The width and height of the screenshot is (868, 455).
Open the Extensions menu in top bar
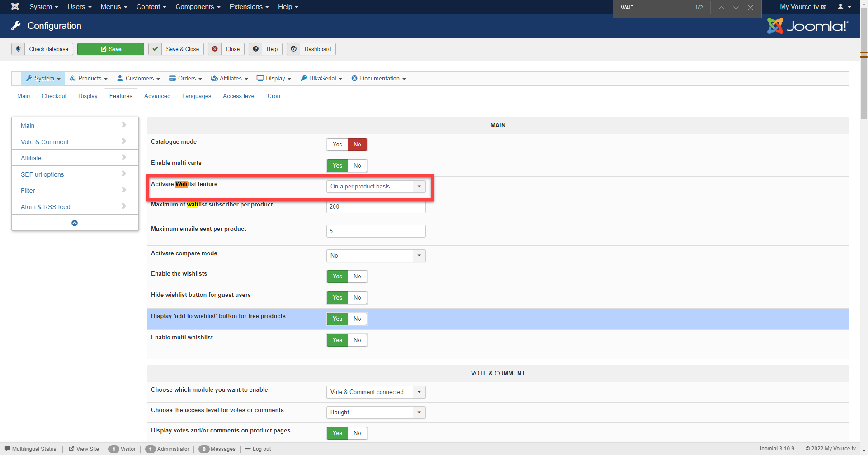coord(249,7)
